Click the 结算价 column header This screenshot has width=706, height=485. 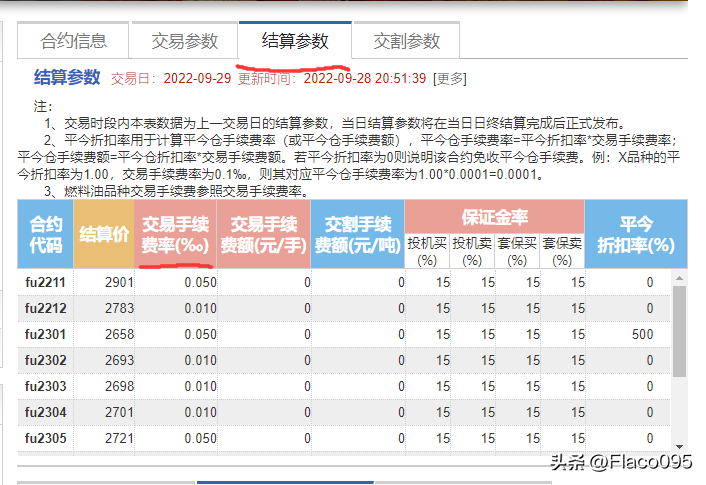click(x=104, y=234)
